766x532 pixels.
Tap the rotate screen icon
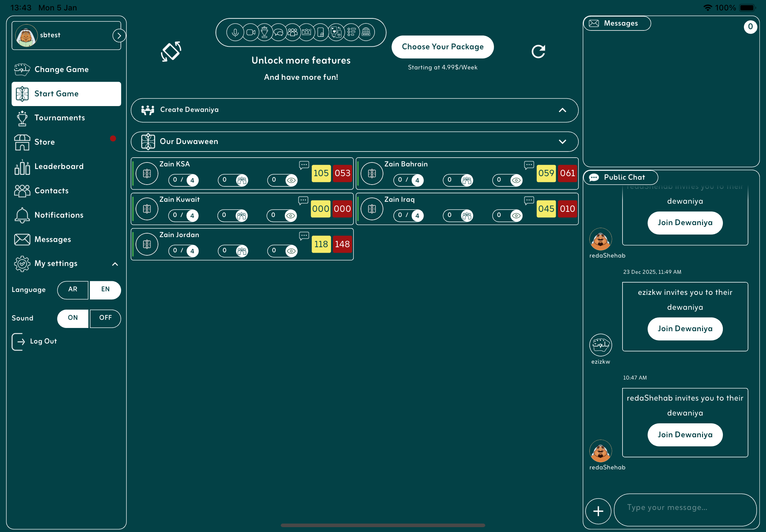[171, 52]
